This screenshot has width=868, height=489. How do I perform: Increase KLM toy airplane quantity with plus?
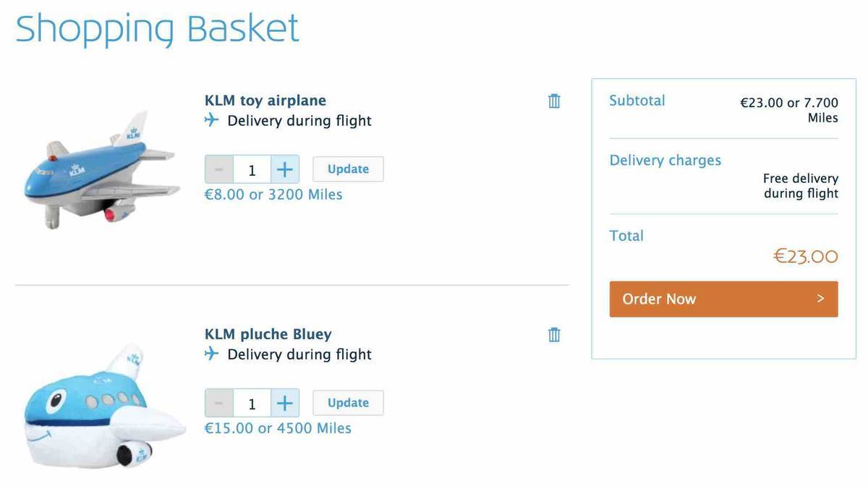(x=285, y=169)
